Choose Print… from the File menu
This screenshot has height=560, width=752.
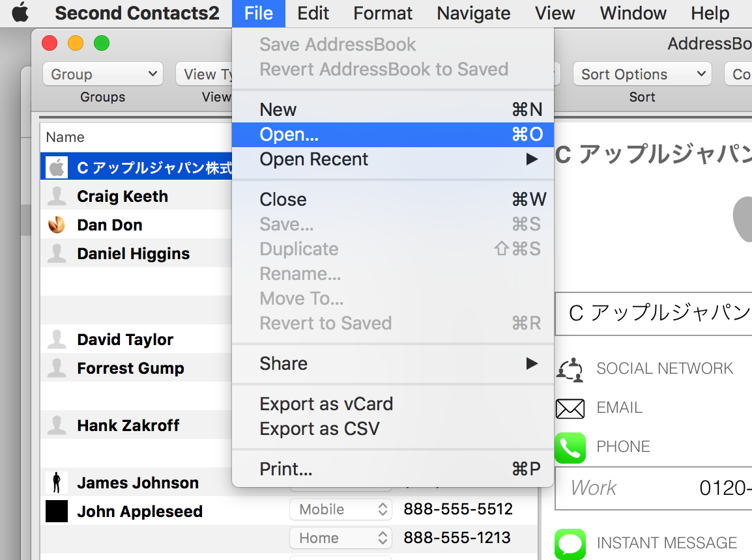[393, 469]
